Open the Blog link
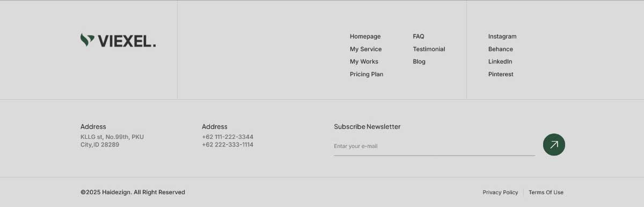Image resolution: width=644 pixels, height=207 pixels. click(x=419, y=62)
